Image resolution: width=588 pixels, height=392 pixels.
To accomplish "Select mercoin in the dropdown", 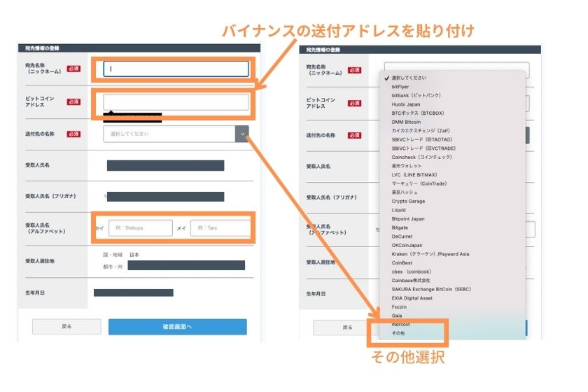I will click(x=400, y=325).
